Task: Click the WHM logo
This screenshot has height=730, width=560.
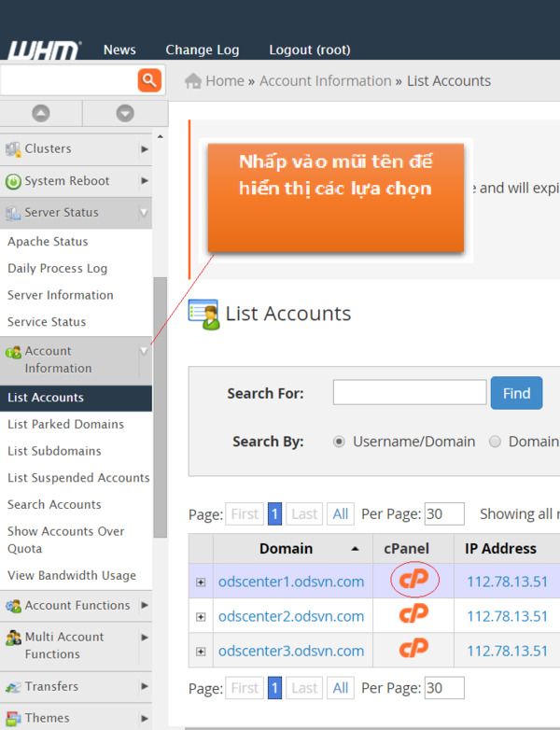Action: (44, 49)
